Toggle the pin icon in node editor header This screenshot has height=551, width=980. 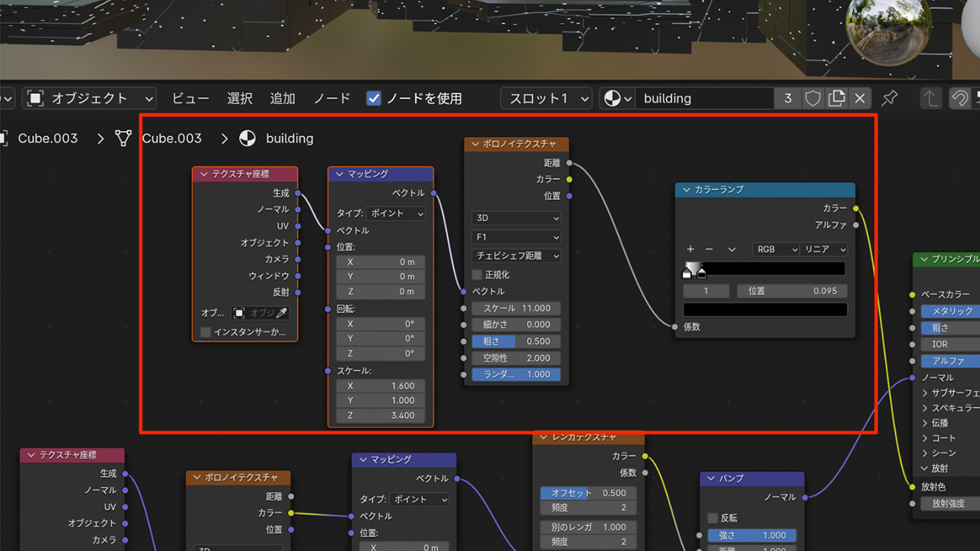[x=889, y=98]
